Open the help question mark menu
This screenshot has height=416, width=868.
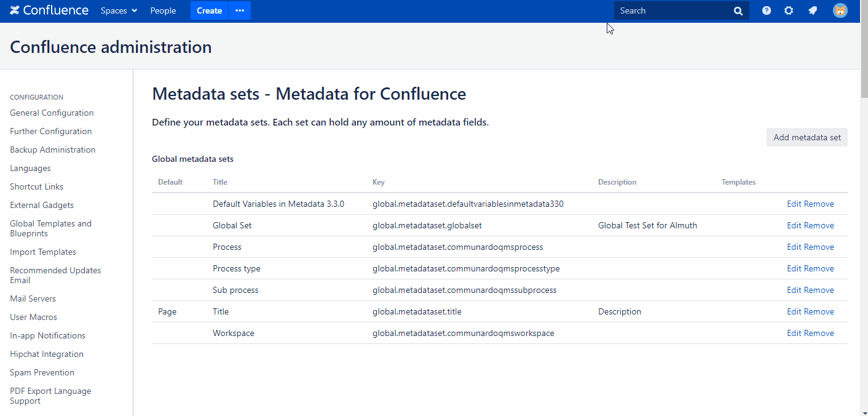coord(767,10)
